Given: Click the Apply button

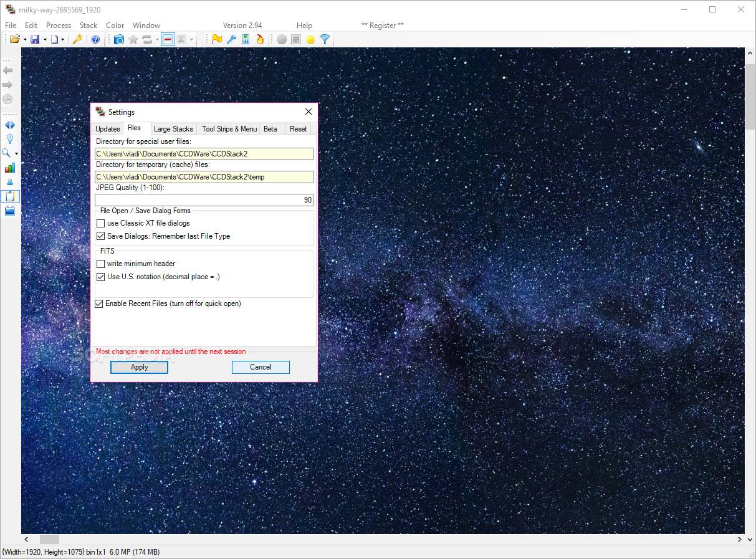Looking at the screenshot, I should [x=139, y=367].
